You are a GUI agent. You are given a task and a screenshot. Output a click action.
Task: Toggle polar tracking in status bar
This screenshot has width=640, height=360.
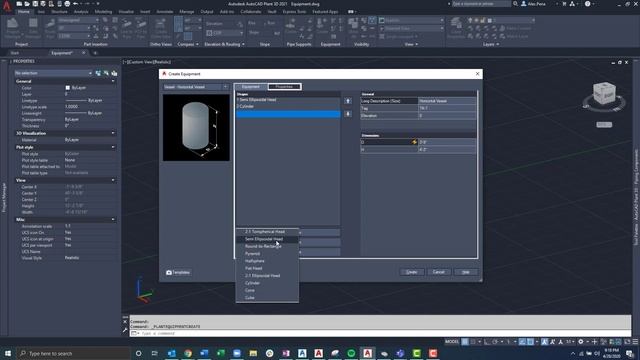(495, 342)
